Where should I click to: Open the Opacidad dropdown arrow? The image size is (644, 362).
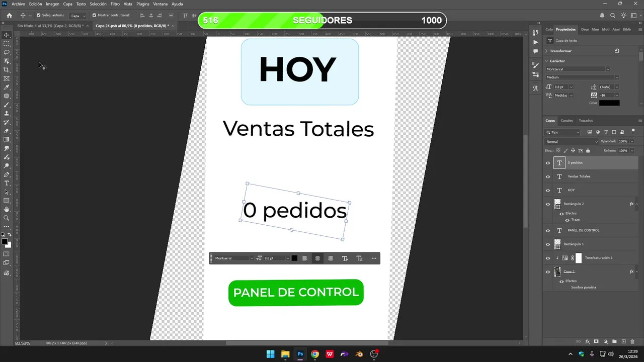pos(632,141)
